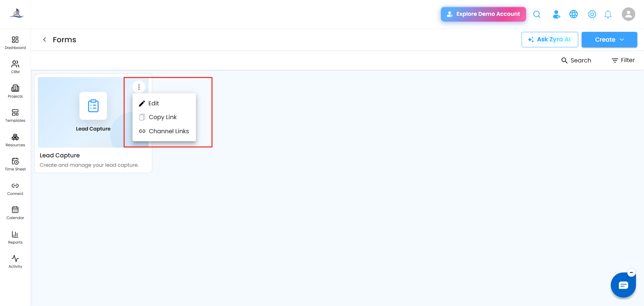This screenshot has width=644, height=306.
Task: Open the Projects sidebar icon
Action: coord(15,92)
